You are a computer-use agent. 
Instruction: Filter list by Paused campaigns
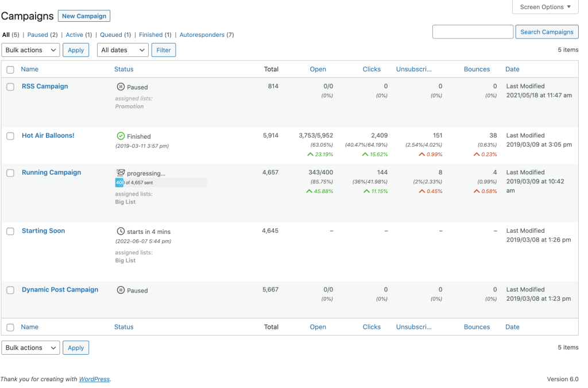point(38,35)
